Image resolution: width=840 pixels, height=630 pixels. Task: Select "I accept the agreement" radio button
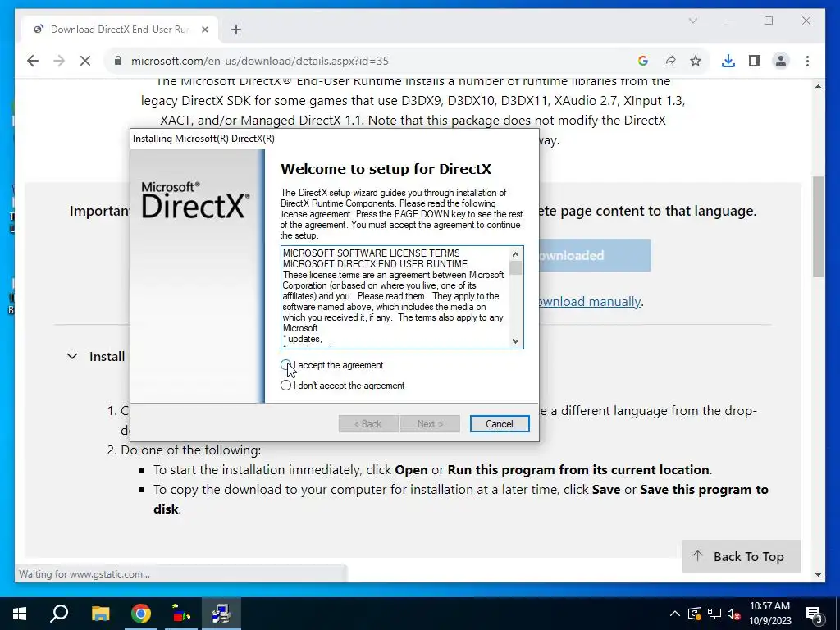point(285,365)
